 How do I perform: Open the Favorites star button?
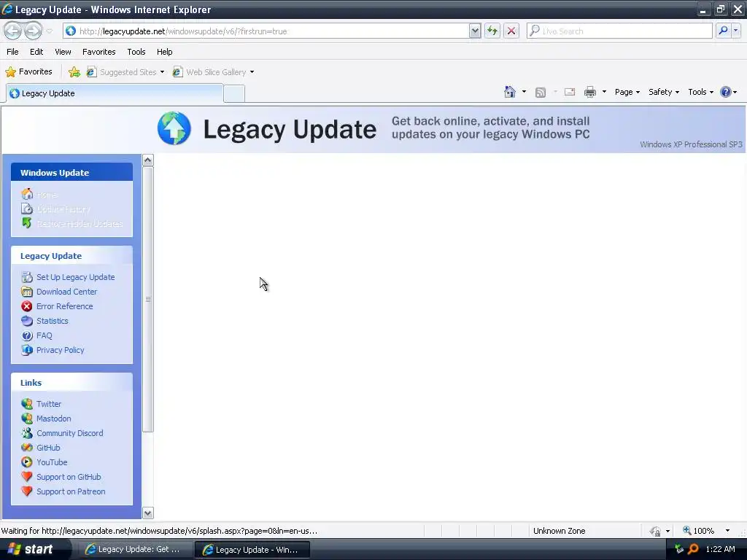pos(28,72)
